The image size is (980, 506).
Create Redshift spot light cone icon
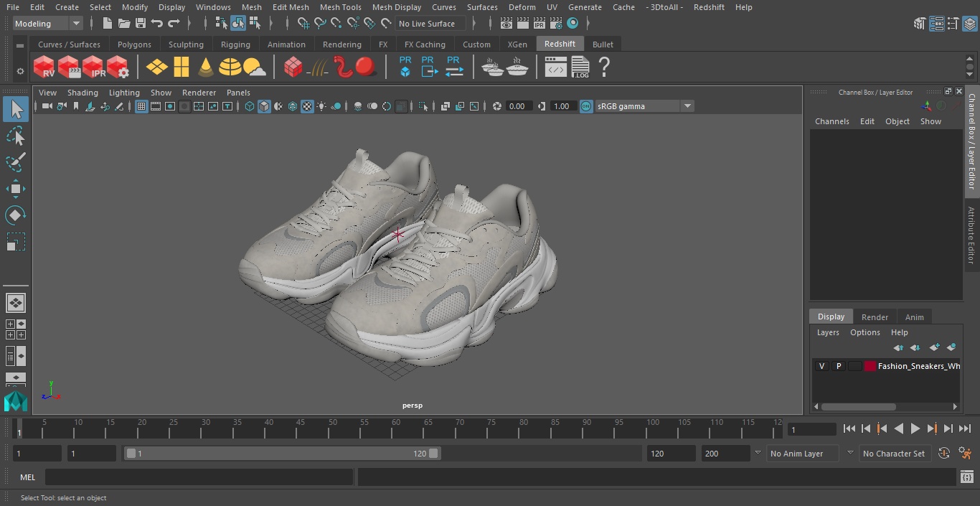pos(206,67)
